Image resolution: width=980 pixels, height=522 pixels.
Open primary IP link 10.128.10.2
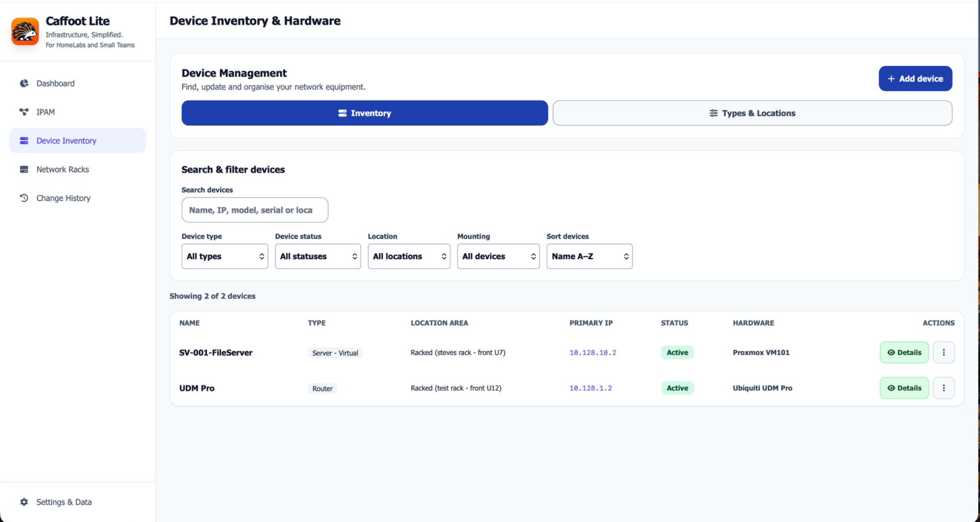click(593, 352)
